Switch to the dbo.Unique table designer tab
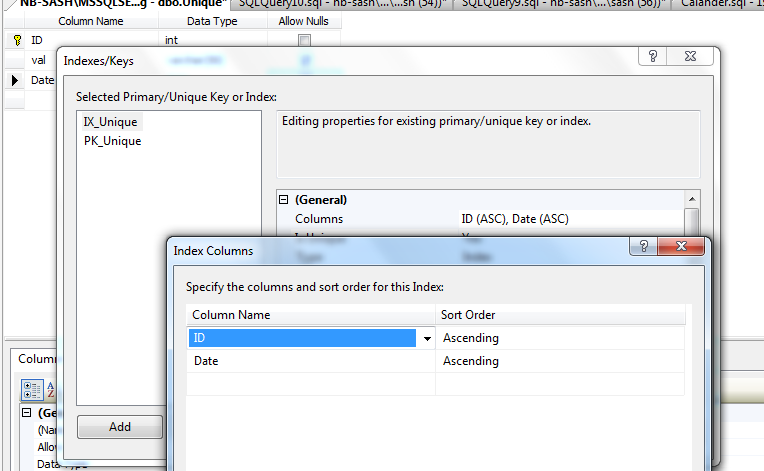Screen dimensions: 764x471 (x=123, y=4)
